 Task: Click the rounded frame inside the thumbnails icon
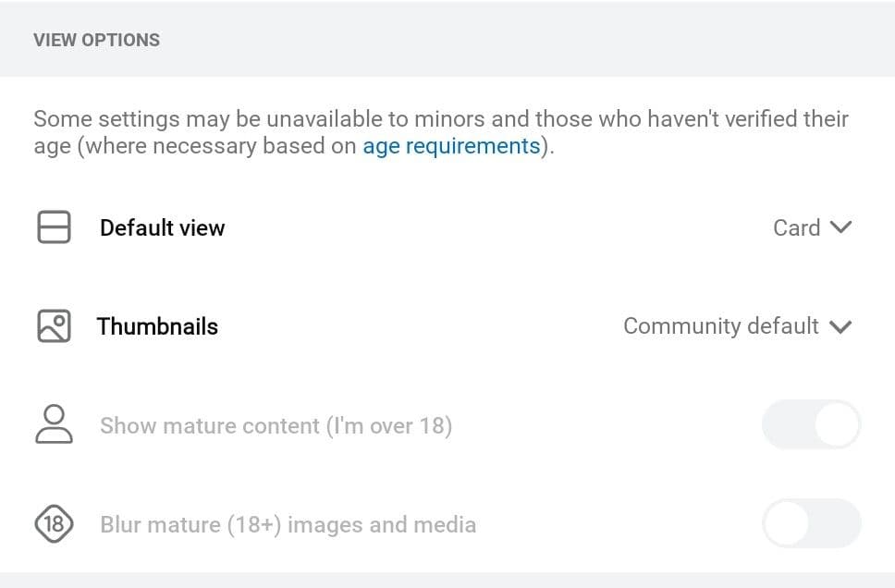coord(54,326)
